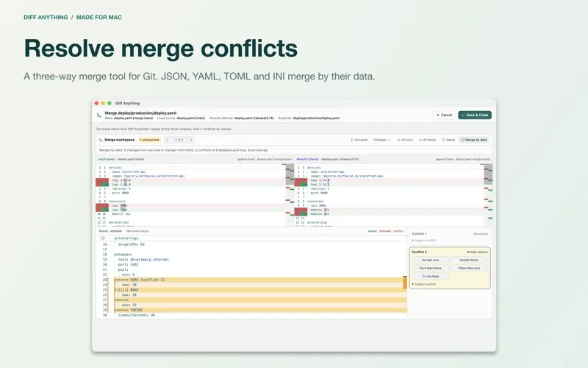Click 'host: db-primary.internal' line
Screen dimensions: 588x368
143,260
